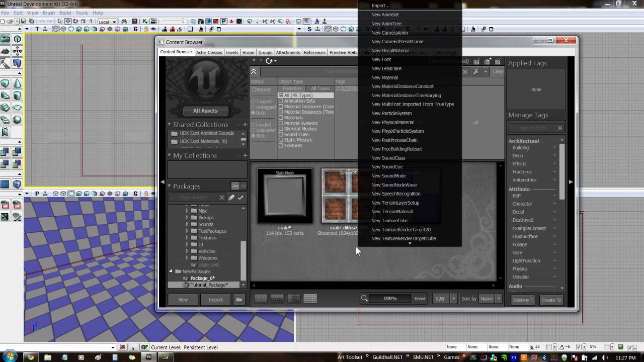Open the Build menu in menu bar
The image size is (644, 362).
pos(65,13)
